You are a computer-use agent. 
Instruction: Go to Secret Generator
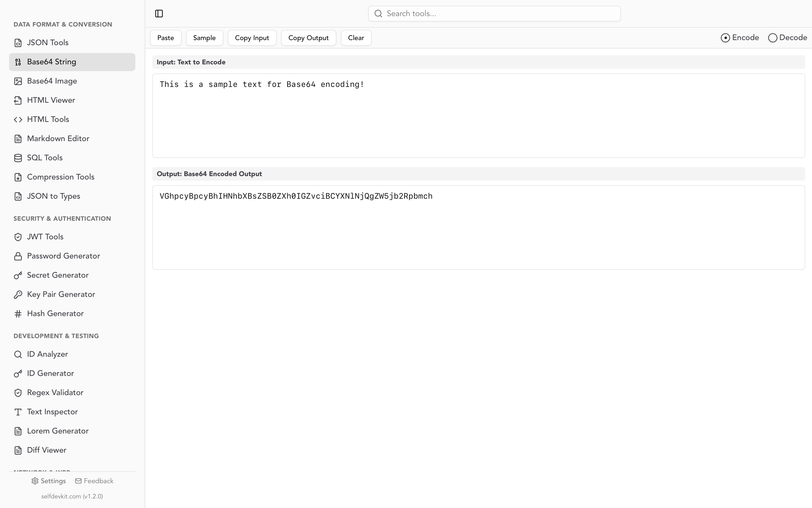click(x=72, y=275)
